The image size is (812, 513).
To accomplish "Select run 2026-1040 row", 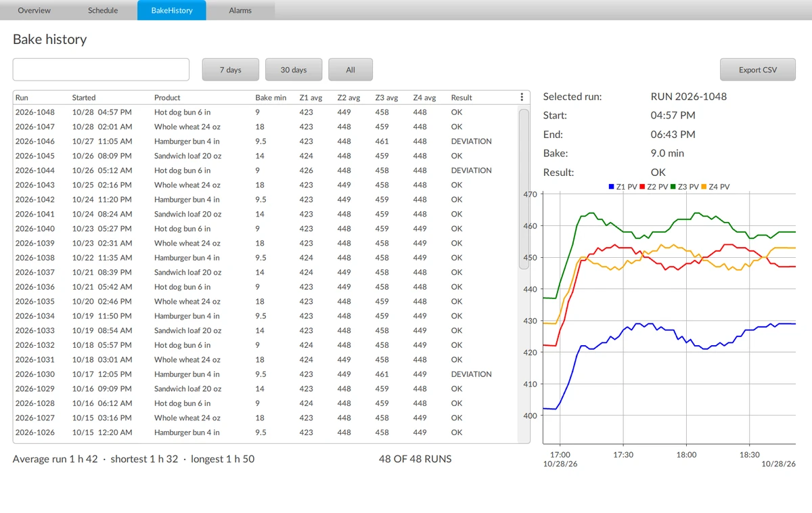I will click(x=265, y=229).
